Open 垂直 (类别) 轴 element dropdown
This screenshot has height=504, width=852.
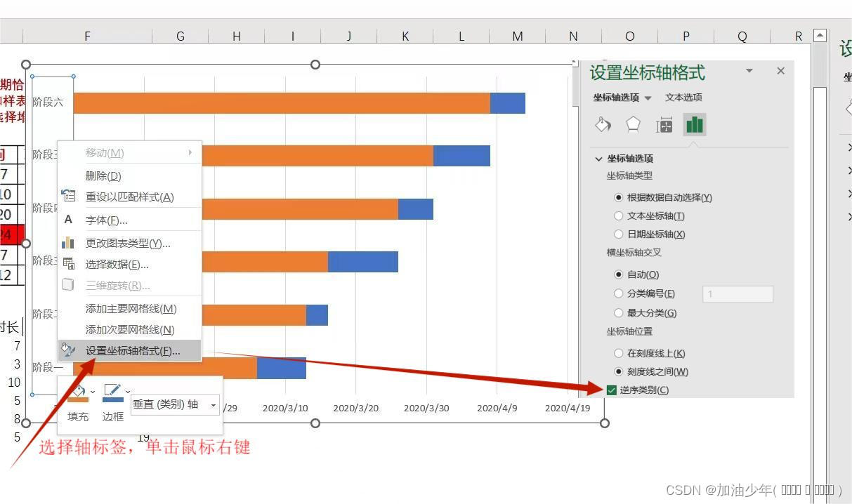(214, 405)
